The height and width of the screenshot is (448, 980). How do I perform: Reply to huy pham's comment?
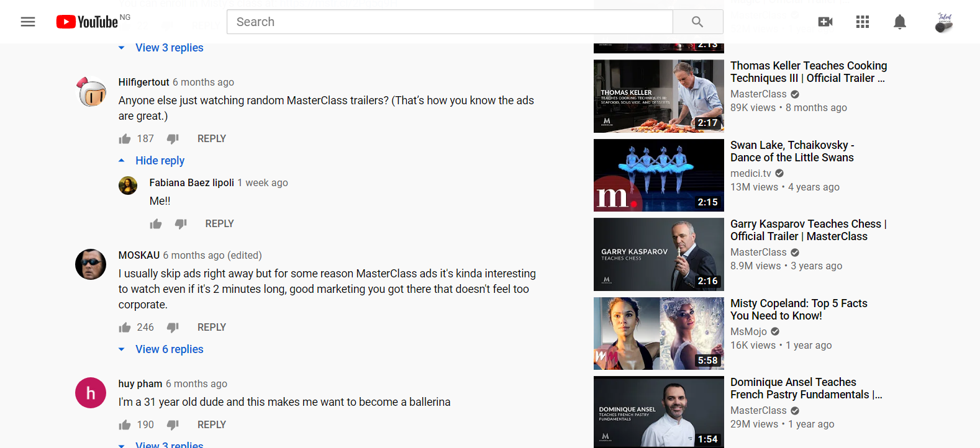click(212, 425)
